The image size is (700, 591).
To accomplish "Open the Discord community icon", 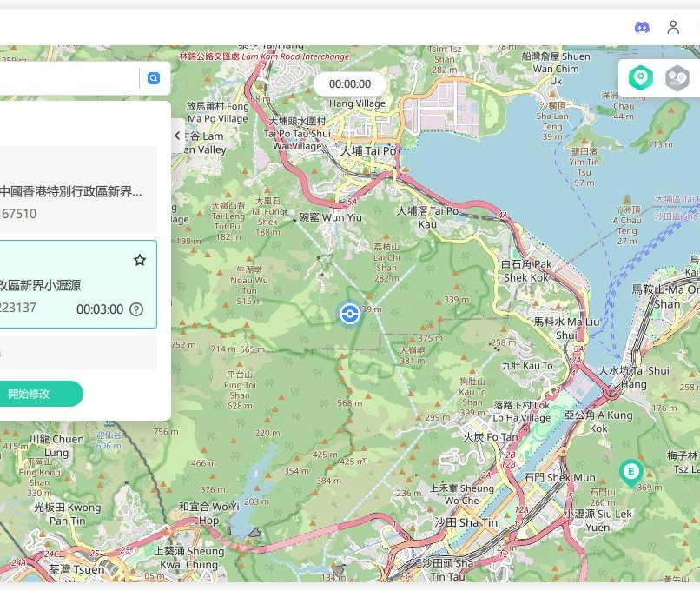I will [642, 27].
